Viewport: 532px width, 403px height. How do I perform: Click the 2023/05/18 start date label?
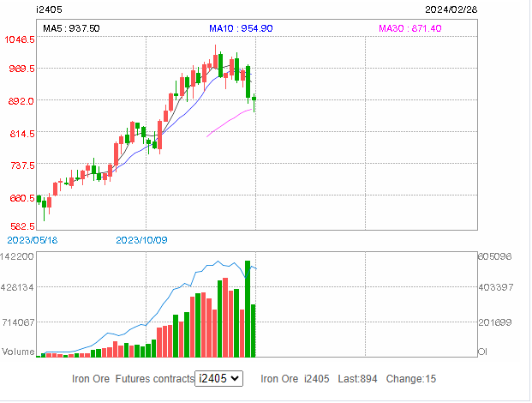32,239
